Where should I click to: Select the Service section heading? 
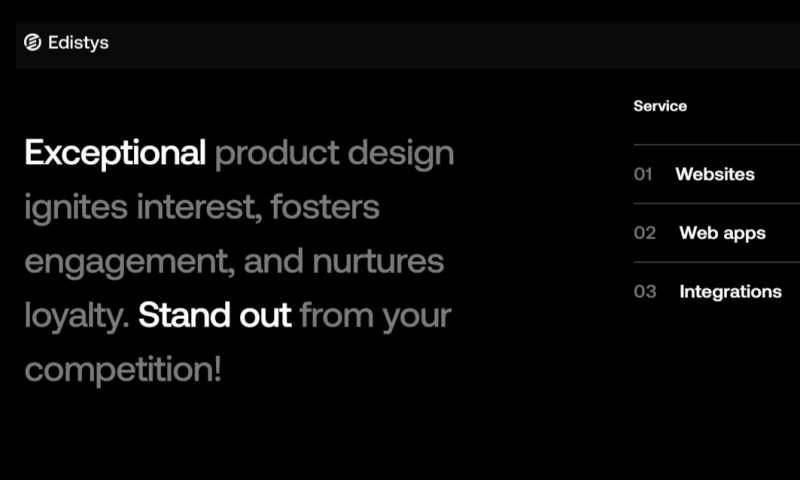point(660,106)
